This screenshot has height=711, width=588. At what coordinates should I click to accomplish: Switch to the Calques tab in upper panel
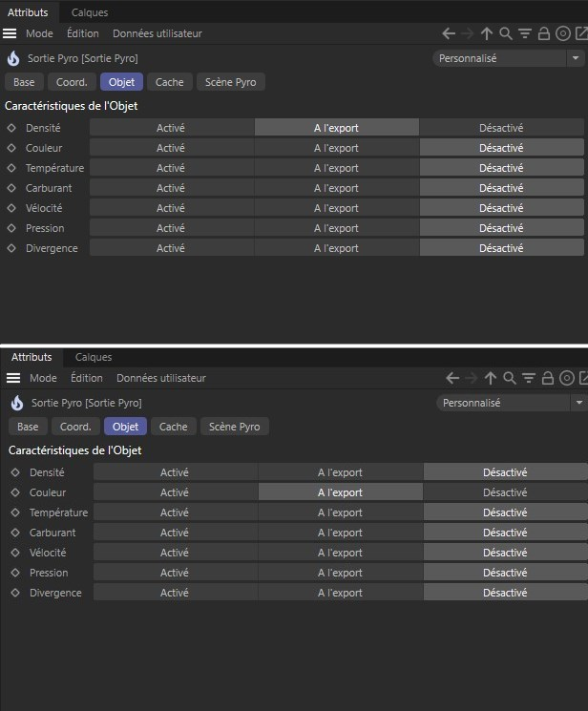(90, 12)
